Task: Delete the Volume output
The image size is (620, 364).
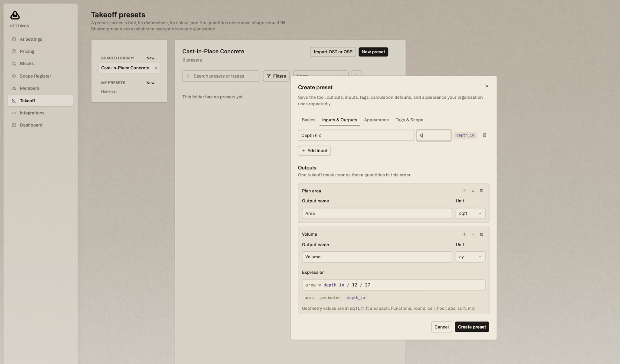Action: tap(481, 234)
